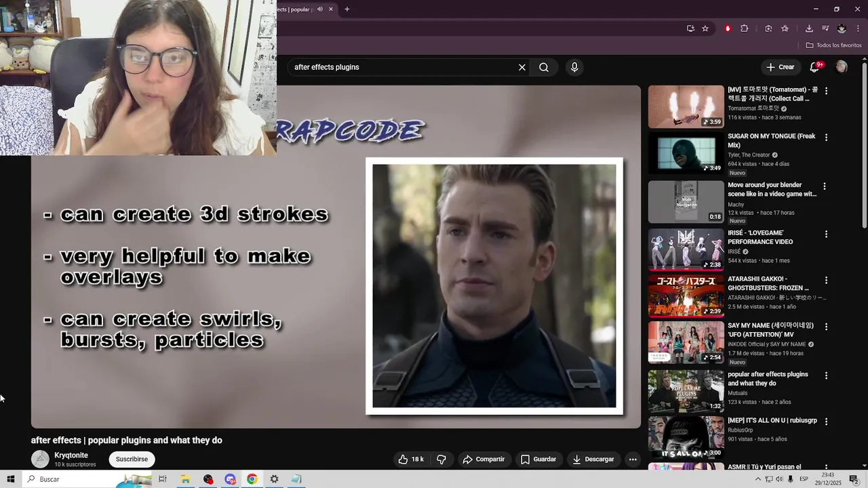Image resolution: width=868 pixels, height=488 pixels.
Task: Open options menu for IRISÉ LOVEGAME video
Action: coord(825,234)
